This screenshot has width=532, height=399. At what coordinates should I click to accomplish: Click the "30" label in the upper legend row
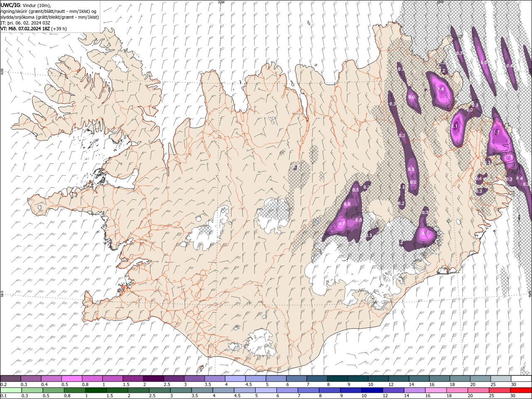coord(513,384)
